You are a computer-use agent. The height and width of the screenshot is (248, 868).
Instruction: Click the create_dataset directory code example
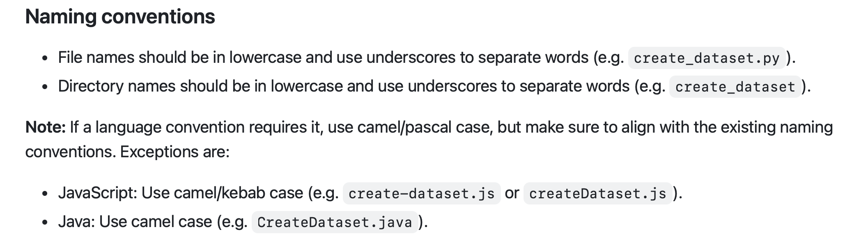(x=735, y=87)
